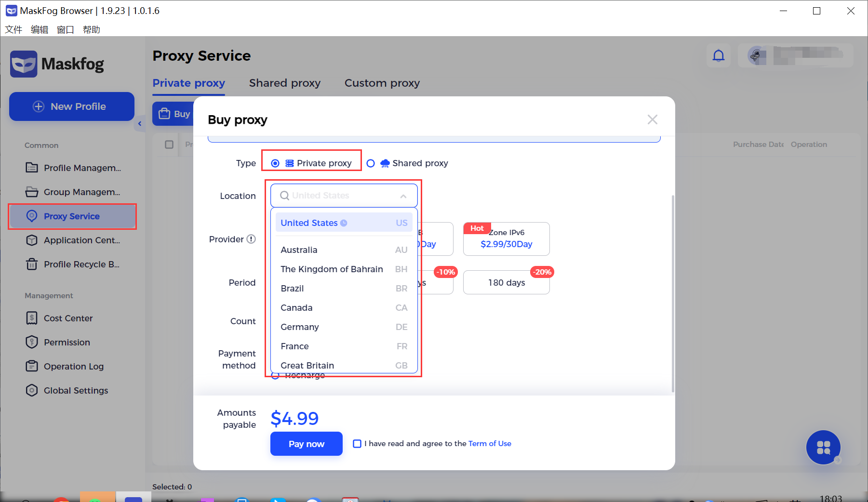Click the user avatar icon
This screenshot has width=868, height=502.
click(x=757, y=55)
